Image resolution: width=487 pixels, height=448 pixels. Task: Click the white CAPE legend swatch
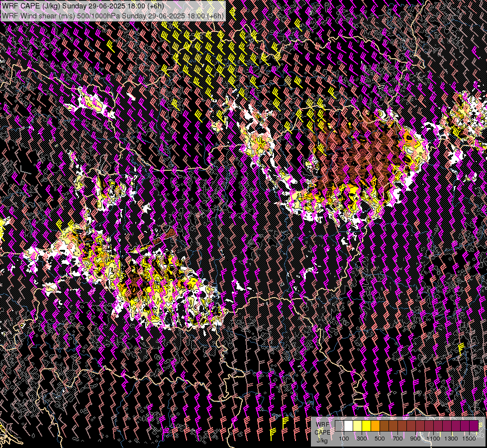click(x=349, y=426)
